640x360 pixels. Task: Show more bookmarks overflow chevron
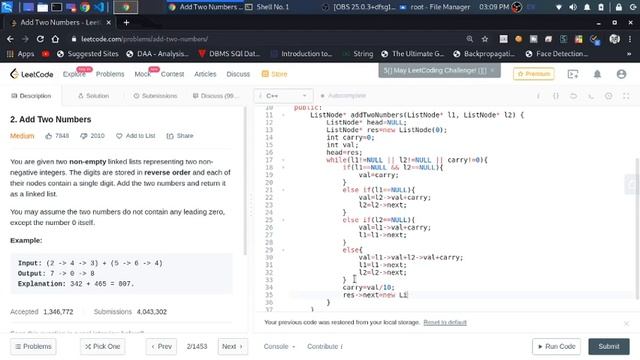click(x=629, y=53)
